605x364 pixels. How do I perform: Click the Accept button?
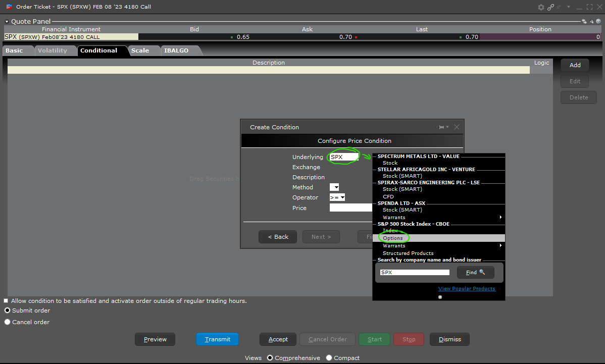(278, 339)
